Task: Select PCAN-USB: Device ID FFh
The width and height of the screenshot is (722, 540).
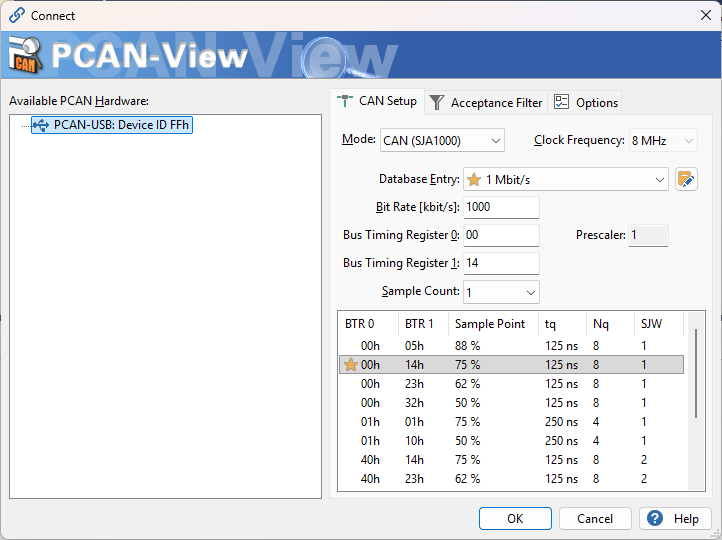Action: [x=112, y=125]
